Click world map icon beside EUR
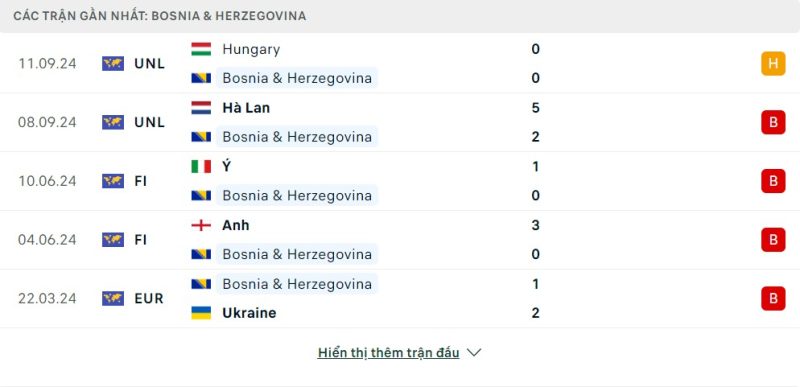800x387 pixels. click(113, 298)
